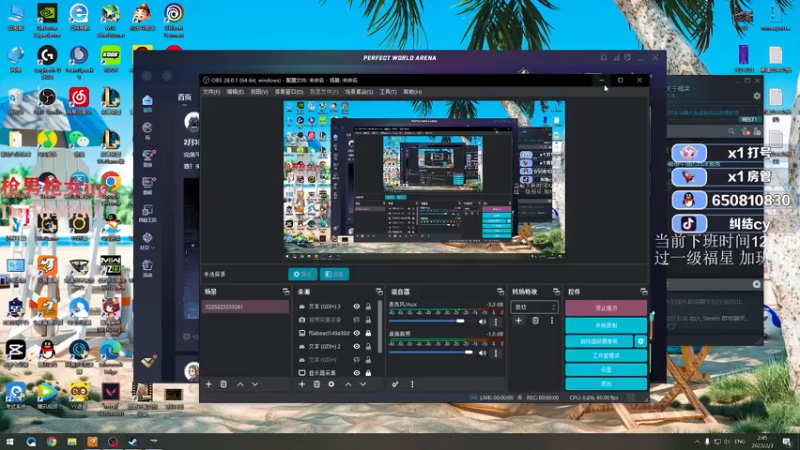Open the desktop audio channel's three-dot options
Image resolution: width=800 pixels, height=450 pixels.
[x=495, y=353]
